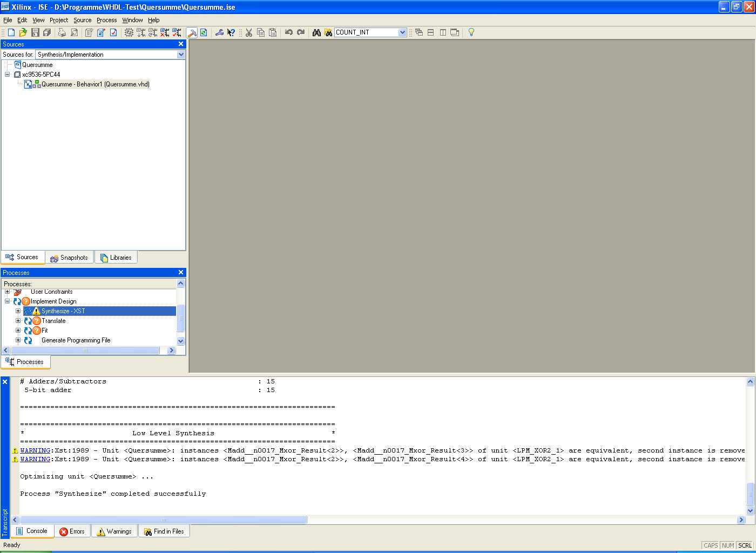Click the Find binoculars icon

[316, 32]
